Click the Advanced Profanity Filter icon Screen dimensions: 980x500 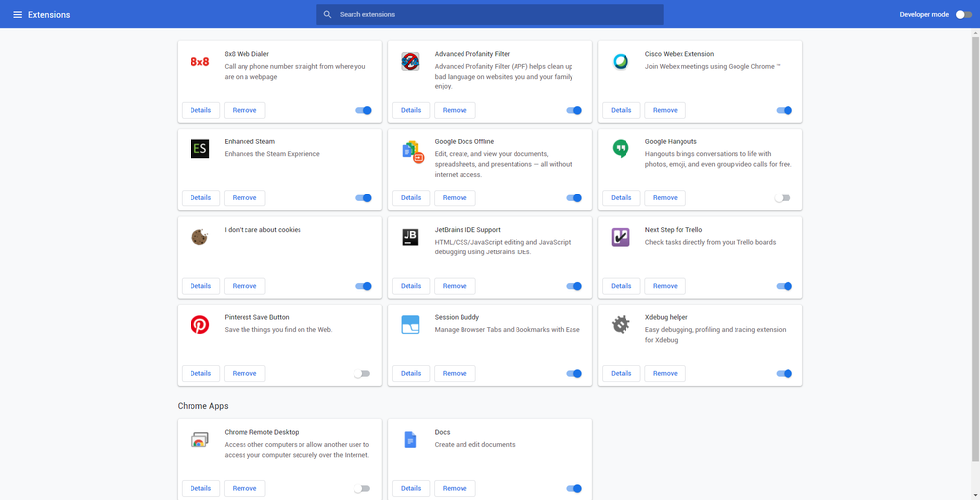point(410,62)
